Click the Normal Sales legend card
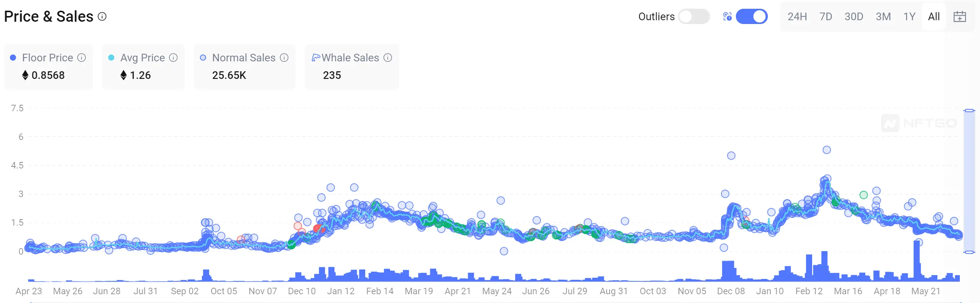Image resolution: width=980 pixels, height=303 pixels. (x=244, y=66)
